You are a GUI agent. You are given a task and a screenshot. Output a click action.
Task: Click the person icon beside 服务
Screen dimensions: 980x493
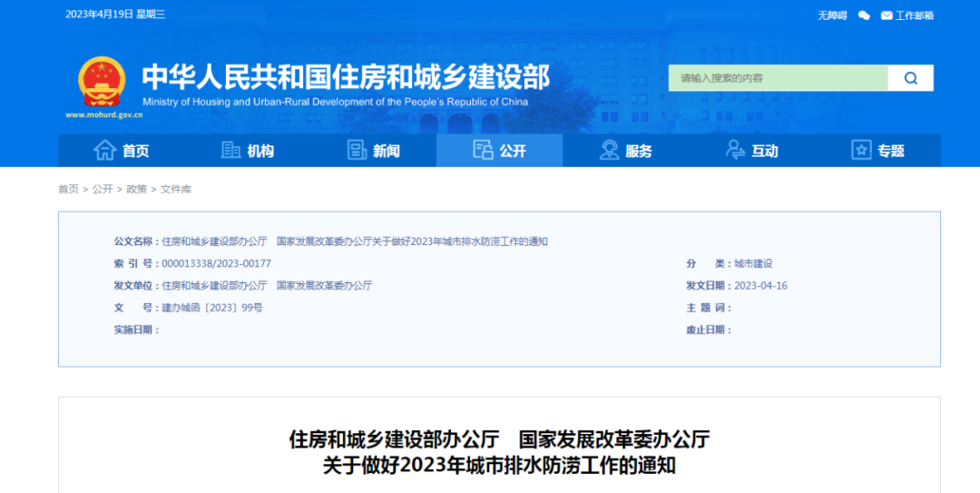(610, 151)
